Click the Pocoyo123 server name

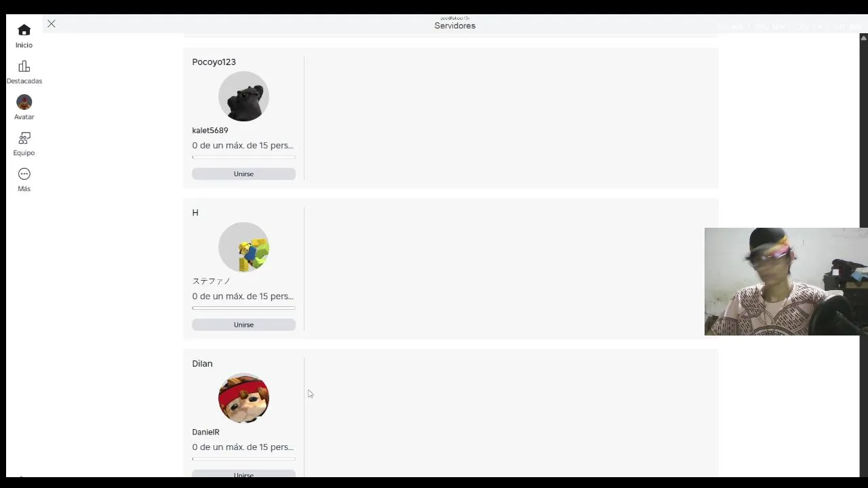pos(214,62)
